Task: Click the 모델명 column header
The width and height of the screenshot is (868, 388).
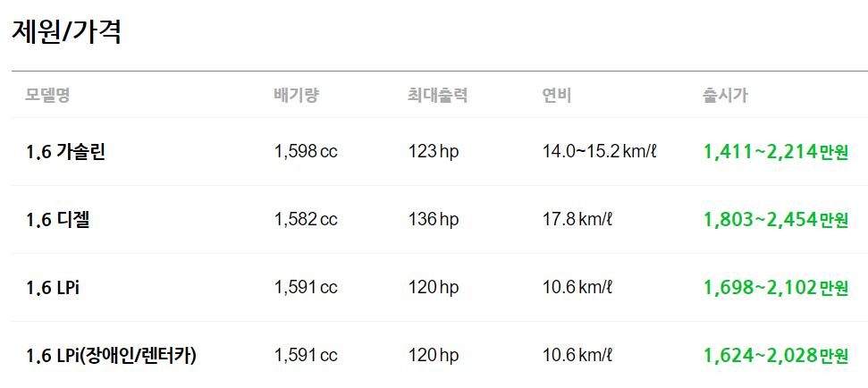Action: click(x=47, y=95)
